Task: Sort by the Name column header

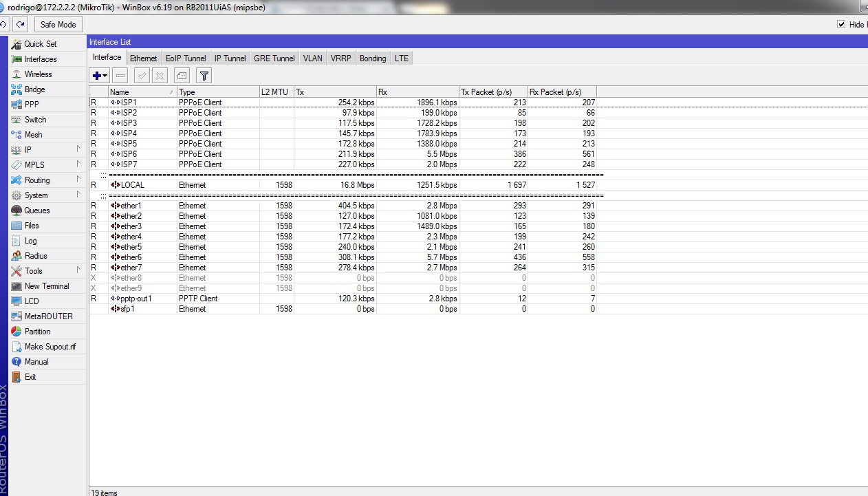Action: 142,92
